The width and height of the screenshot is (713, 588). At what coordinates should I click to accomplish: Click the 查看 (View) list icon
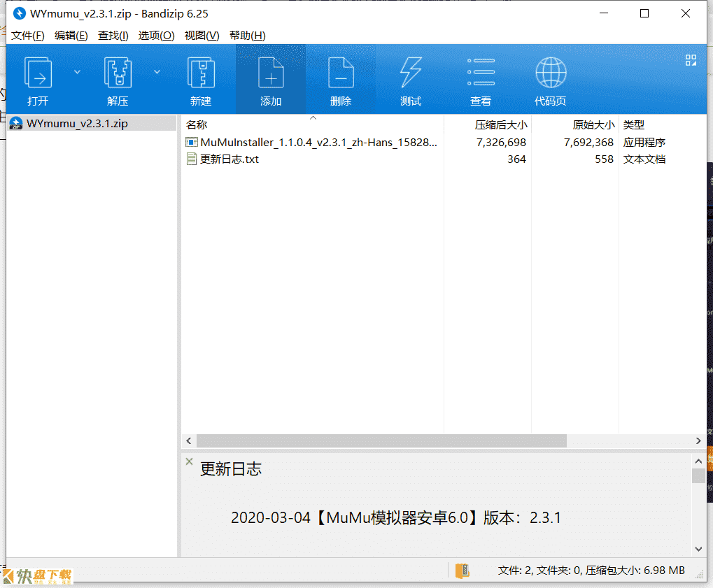[481, 72]
